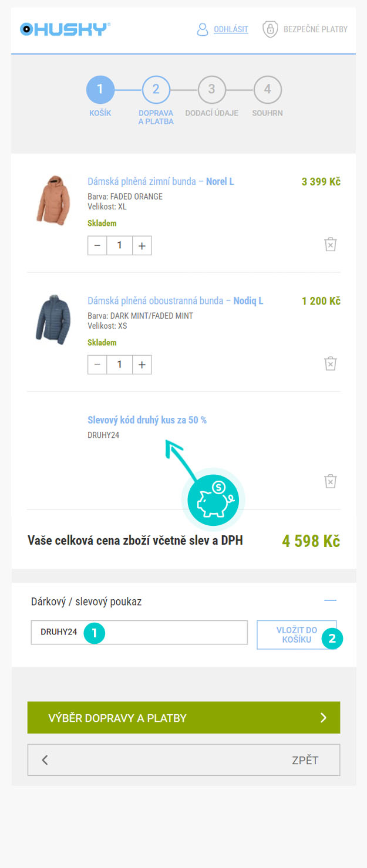Click the Husky logo

65,29
